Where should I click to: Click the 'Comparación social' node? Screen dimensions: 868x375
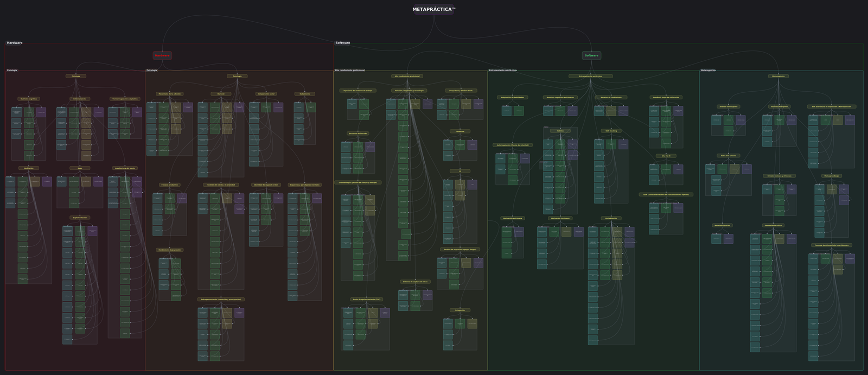point(266,94)
